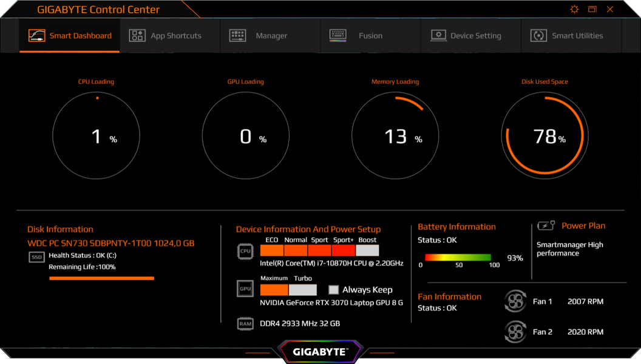Click the RAM module icon
Viewport: 641px width, 364px height.
pyautogui.click(x=245, y=323)
